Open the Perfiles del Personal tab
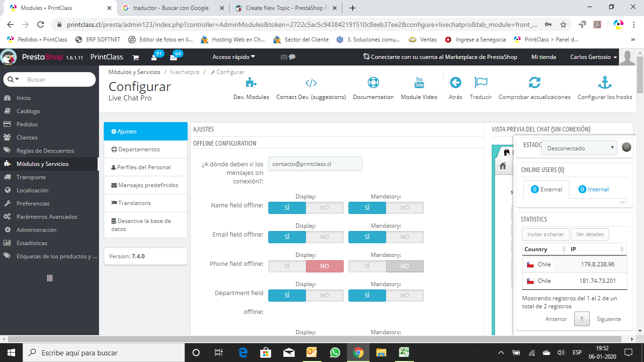Viewport: 644px width, 362px height. [x=146, y=167]
